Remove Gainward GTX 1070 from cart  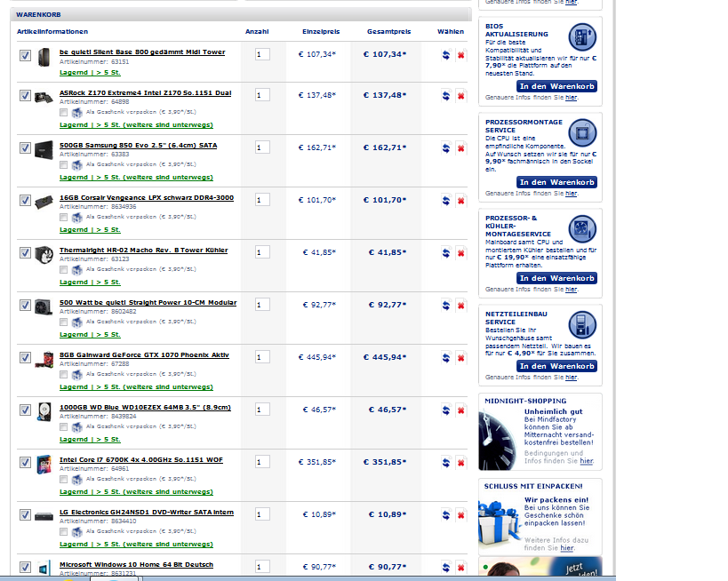(x=460, y=358)
